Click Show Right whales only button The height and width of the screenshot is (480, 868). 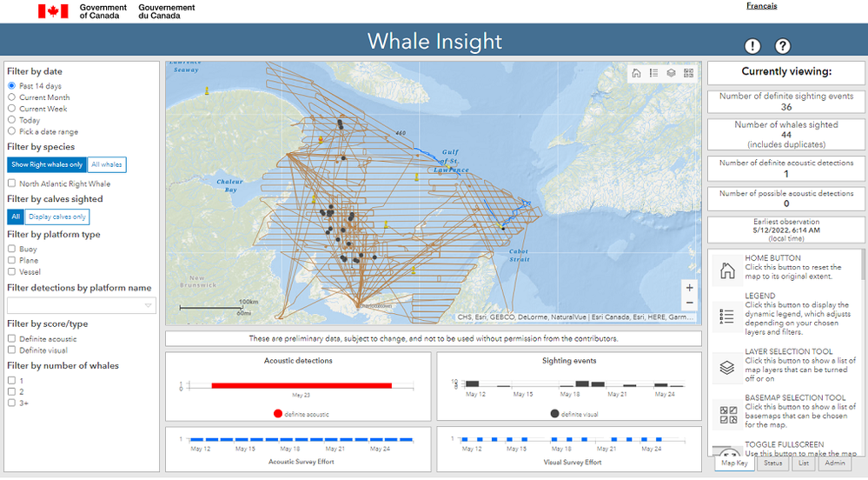(47, 164)
